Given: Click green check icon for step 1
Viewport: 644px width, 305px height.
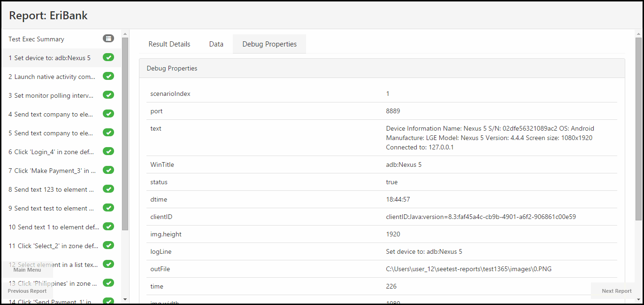Looking at the screenshot, I should (108, 57).
